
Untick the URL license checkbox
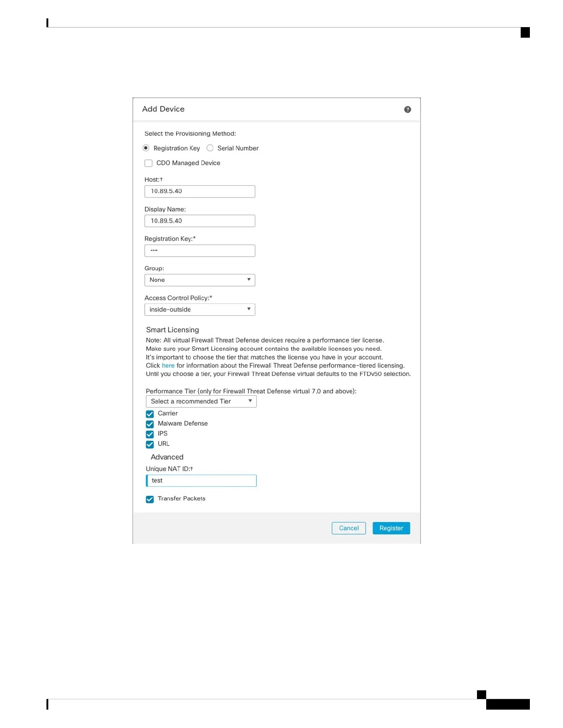150,444
